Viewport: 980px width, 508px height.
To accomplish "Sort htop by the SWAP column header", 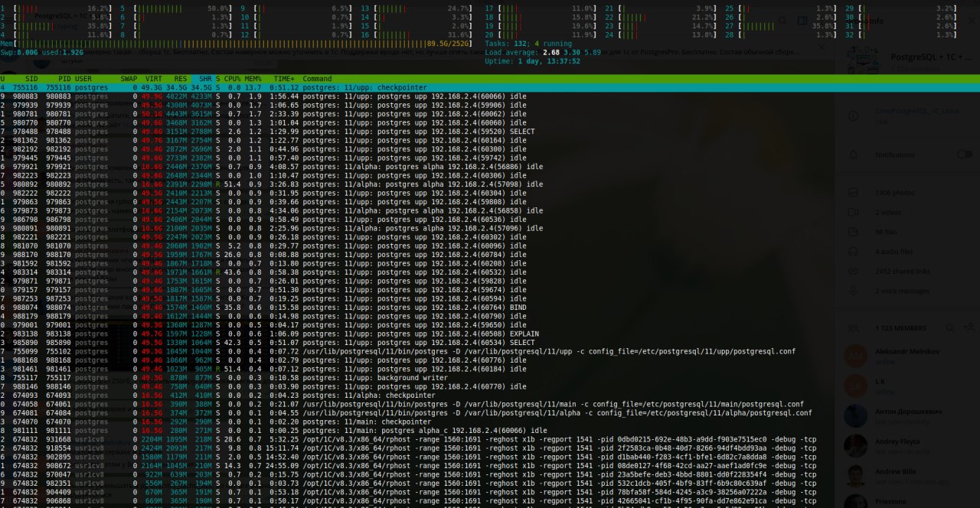I will 129,79.
